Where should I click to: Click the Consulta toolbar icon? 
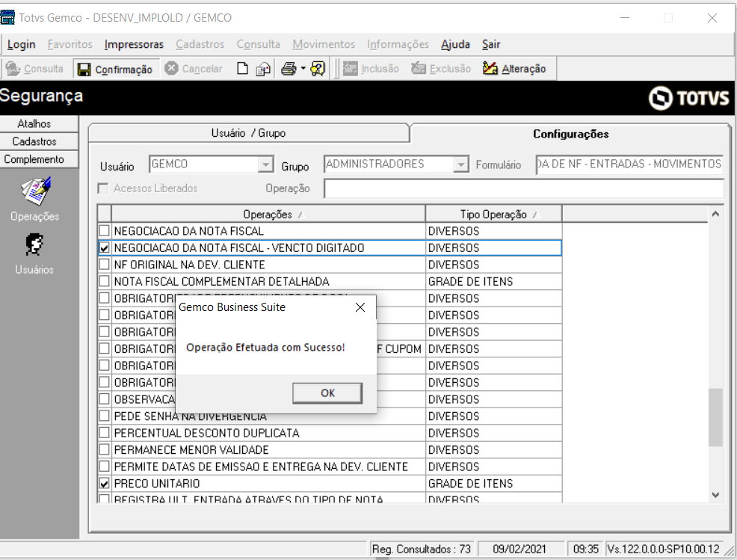[13, 69]
